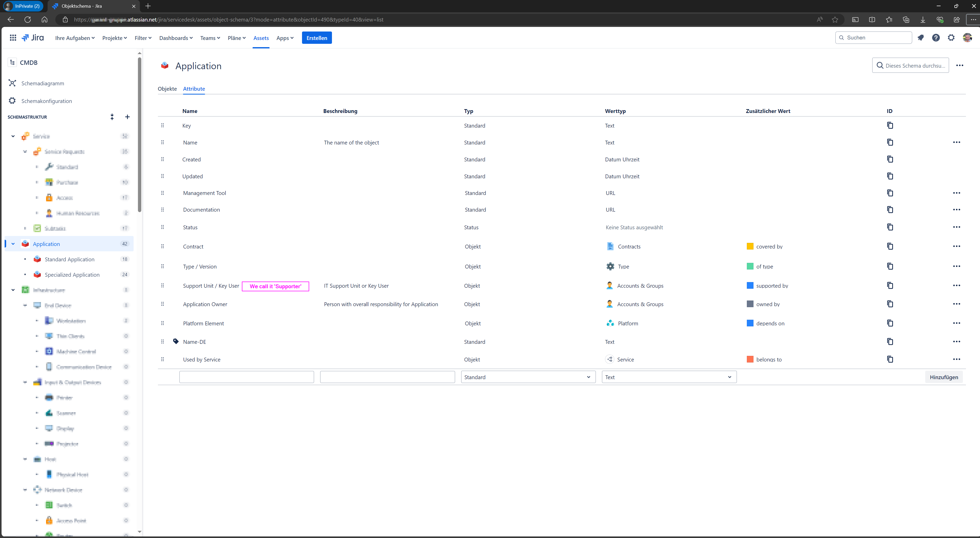Viewport: 980px width, 538px height.
Task: Click the 'Dieses Schema durchsuchen' search field
Action: (910, 65)
